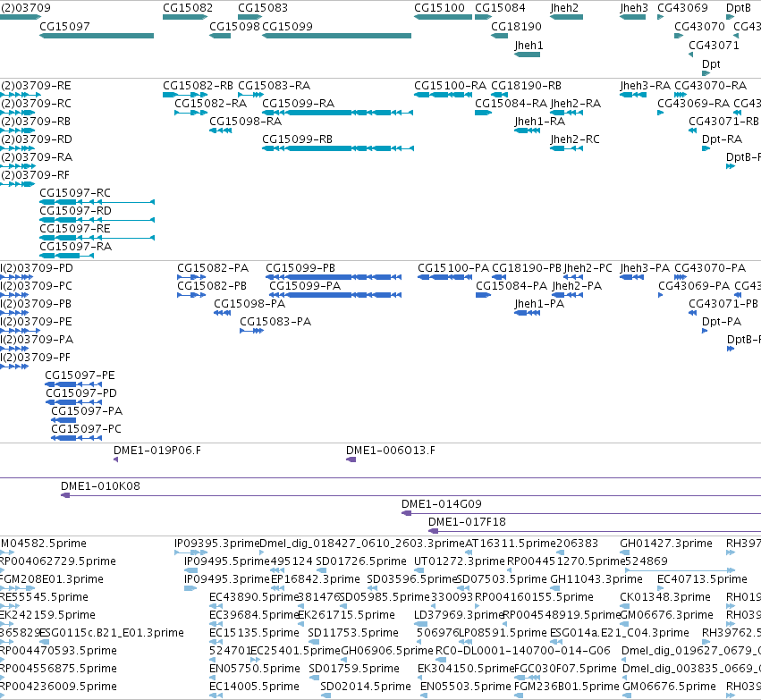This screenshot has width=761, height=700.
Task: Open transcript CG15082-RB
Action: pos(198,86)
